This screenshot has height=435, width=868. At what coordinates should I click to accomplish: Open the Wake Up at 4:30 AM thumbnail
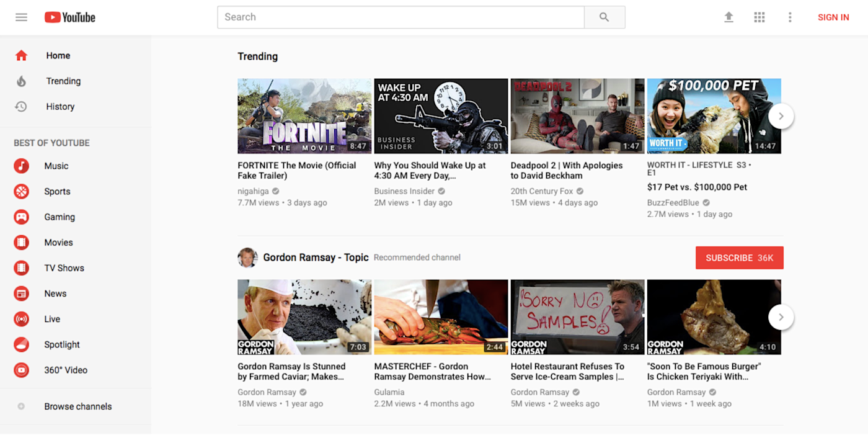[x=441, y=116]
